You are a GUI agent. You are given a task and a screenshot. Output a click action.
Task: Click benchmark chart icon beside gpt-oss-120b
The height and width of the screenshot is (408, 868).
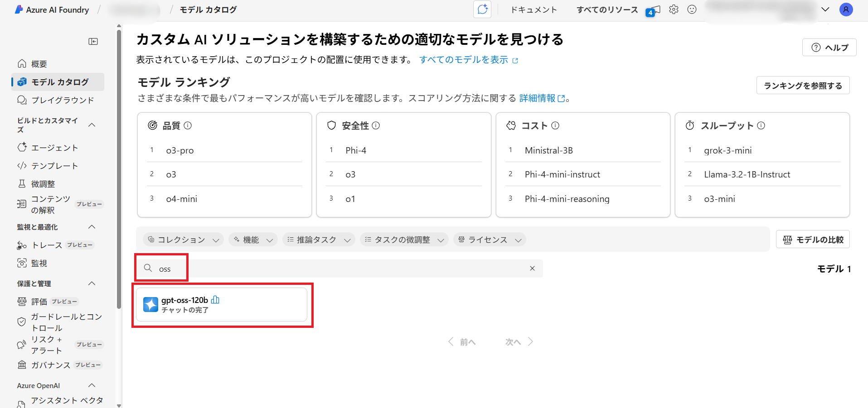coord(215,300)
